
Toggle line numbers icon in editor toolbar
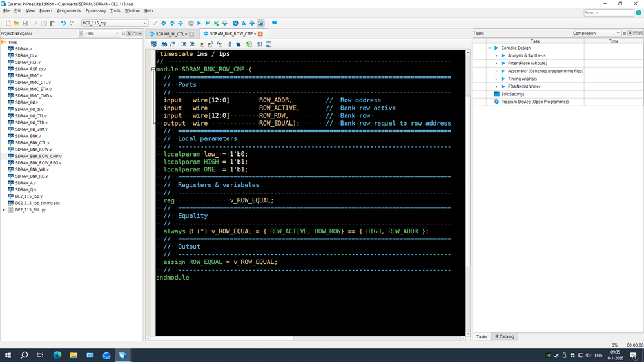[x=260, y=44]
